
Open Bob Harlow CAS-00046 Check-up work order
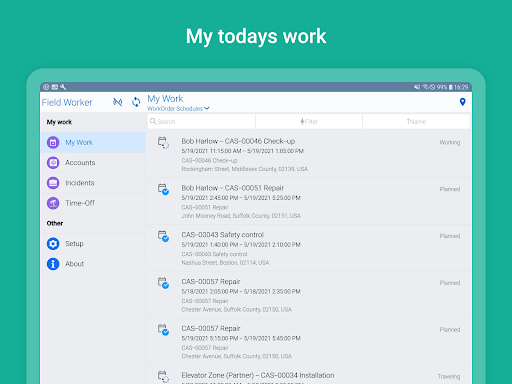(x=309, y=154)
